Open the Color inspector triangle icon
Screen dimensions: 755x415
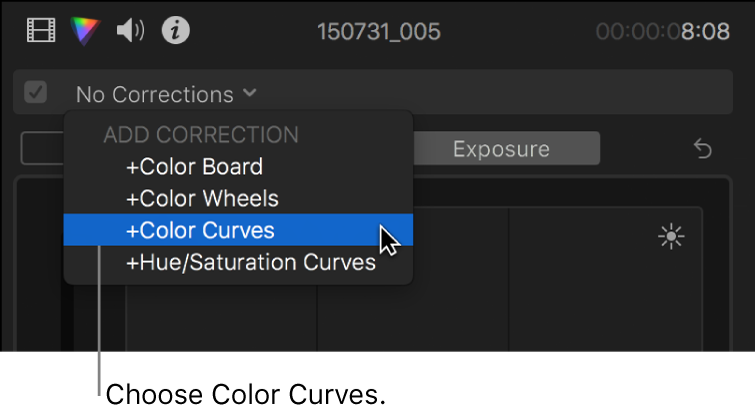[x=85, y=31]
